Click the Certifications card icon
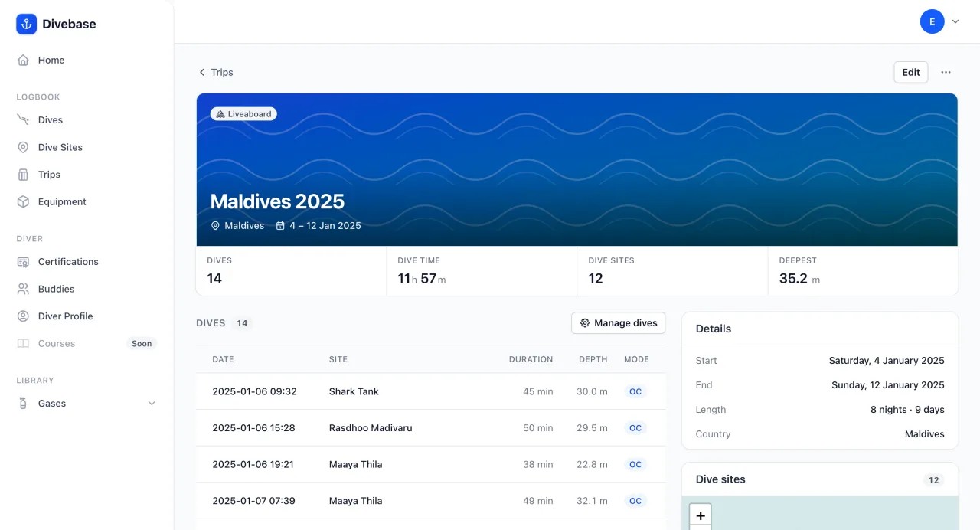The width and height of the screenshot is (980, 530). pos(23,261)
